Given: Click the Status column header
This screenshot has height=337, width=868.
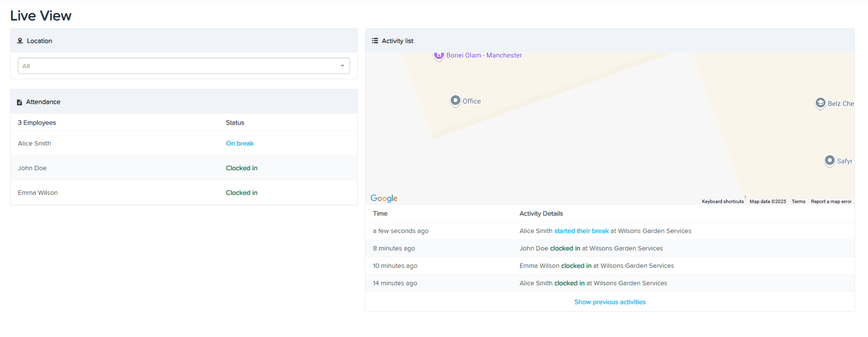Looking at the screenshot, I should (235, 123).
